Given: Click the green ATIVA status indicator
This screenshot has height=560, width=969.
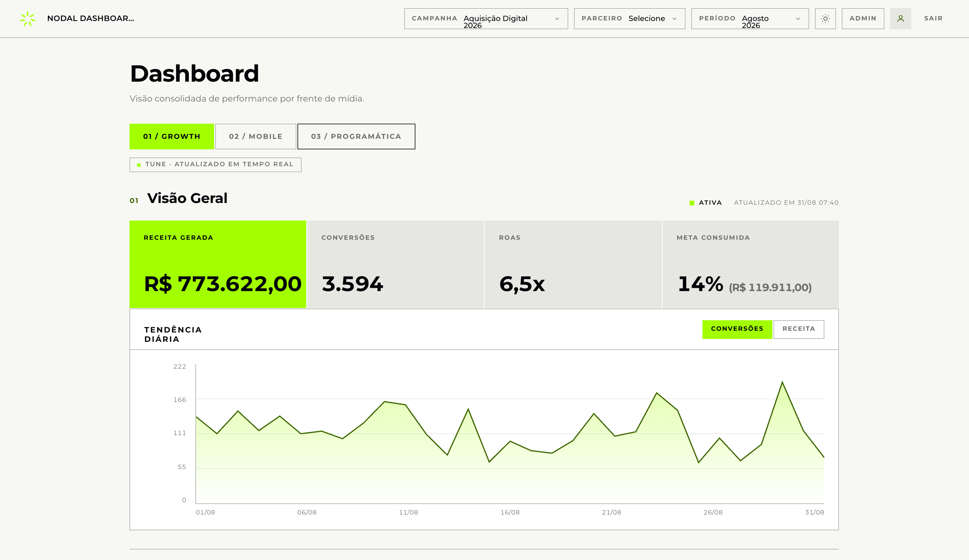Looking at the screenshot, I should (706, 203).
